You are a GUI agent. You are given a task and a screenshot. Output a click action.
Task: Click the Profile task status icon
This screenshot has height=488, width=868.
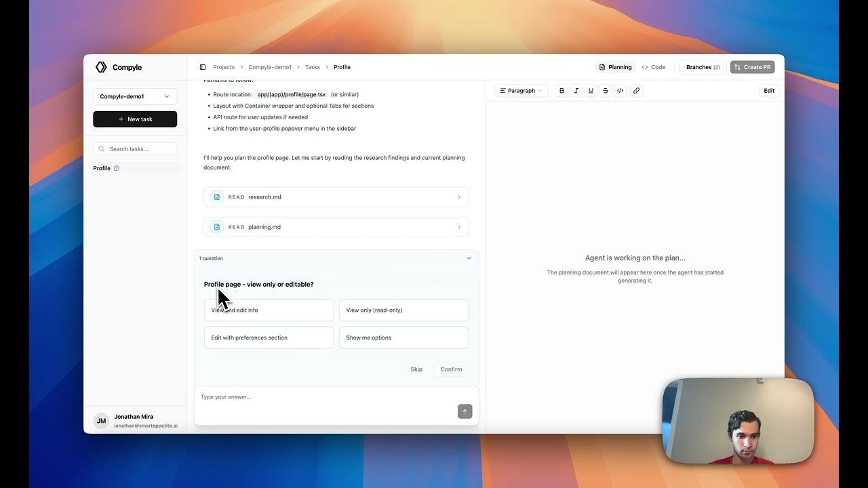tap(117, 169)
